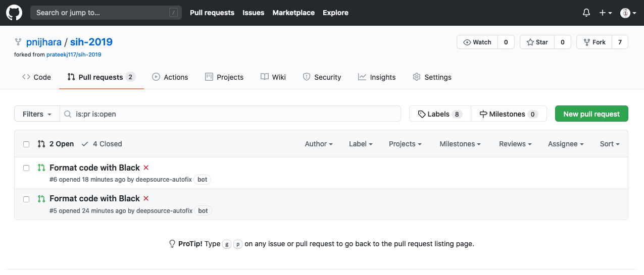Fork the repository using the Fork button
The image size is (644, 275).
(594, 42)
